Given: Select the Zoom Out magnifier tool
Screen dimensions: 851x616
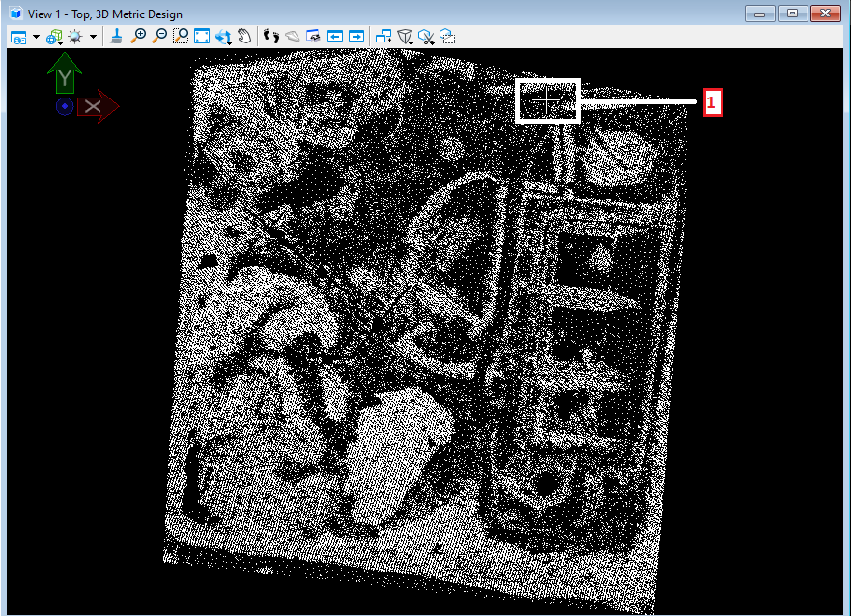Looking at the screenshot, I should point(159,37).
